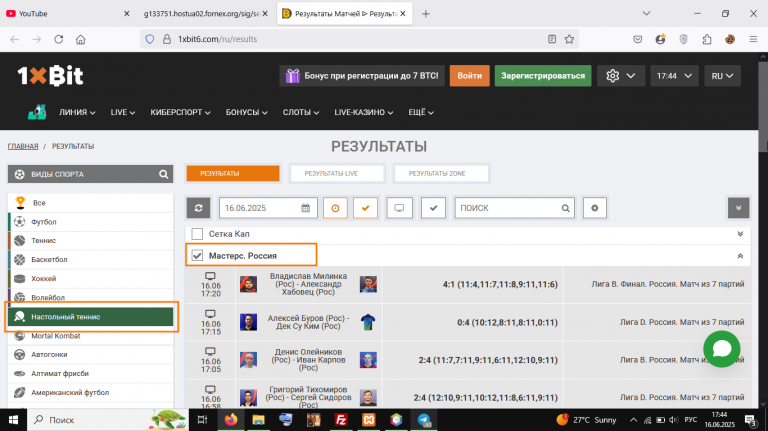Open Windows Start menu
Viewport: 768px width, 431px height.
point(13,420)
